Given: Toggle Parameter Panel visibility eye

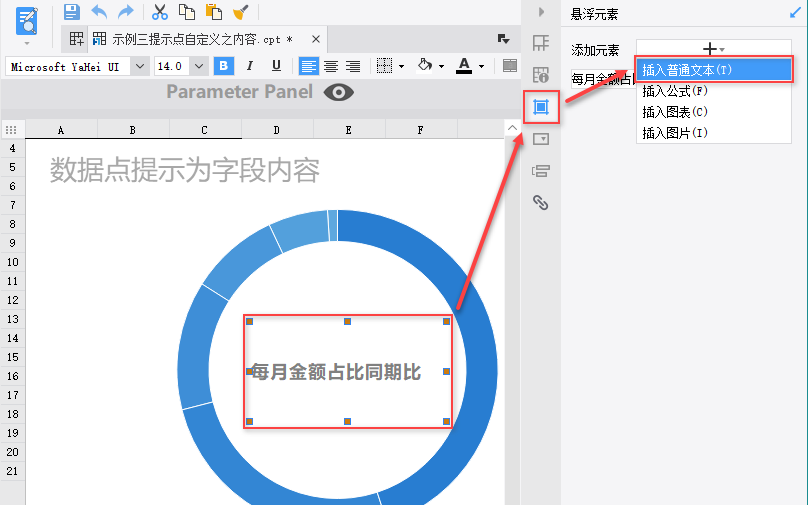Looking at the screenshot, I should 339,92.
